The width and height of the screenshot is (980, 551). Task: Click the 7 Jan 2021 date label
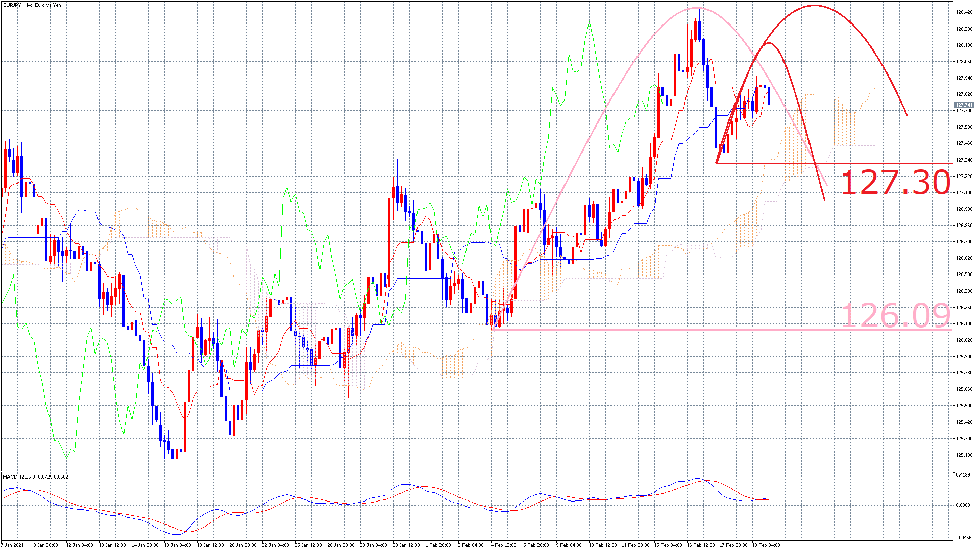pyautogui.click(x=12, y=545)
